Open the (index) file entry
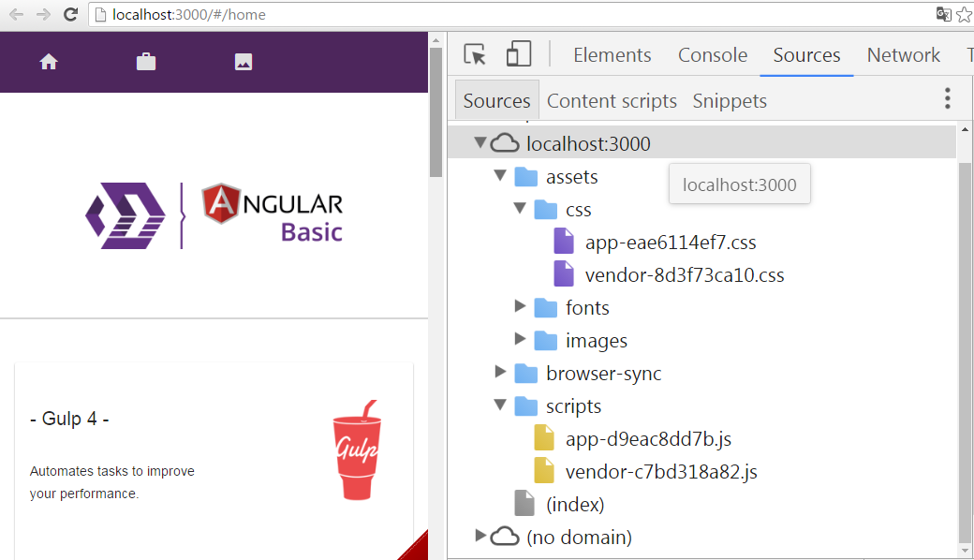The image size is (974, 560). (x=575, y=505)
